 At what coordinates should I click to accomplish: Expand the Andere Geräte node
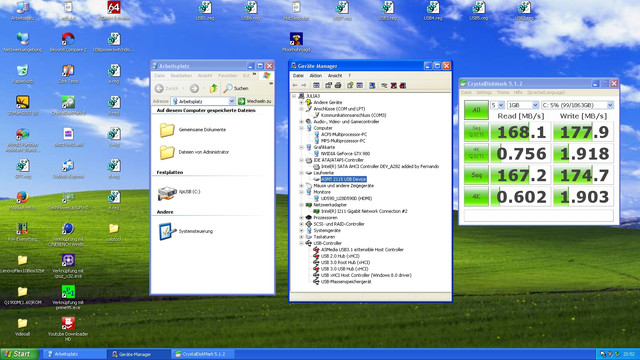(302, 102)
